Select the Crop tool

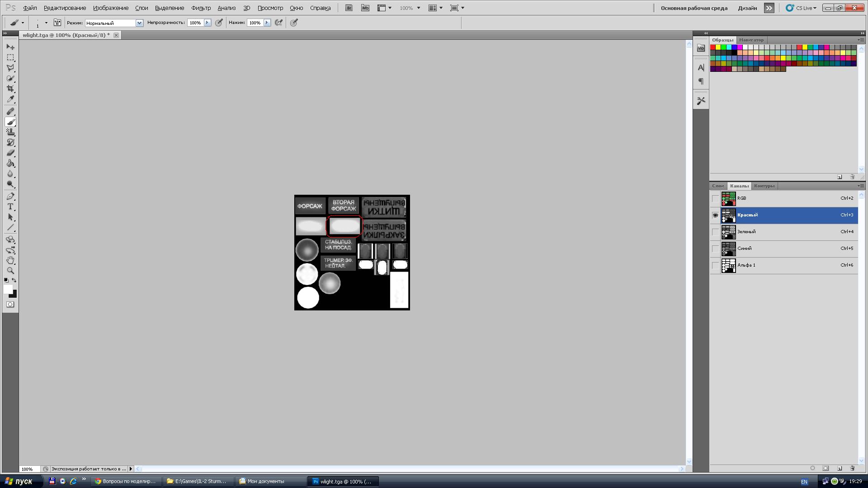coord(10,89)
